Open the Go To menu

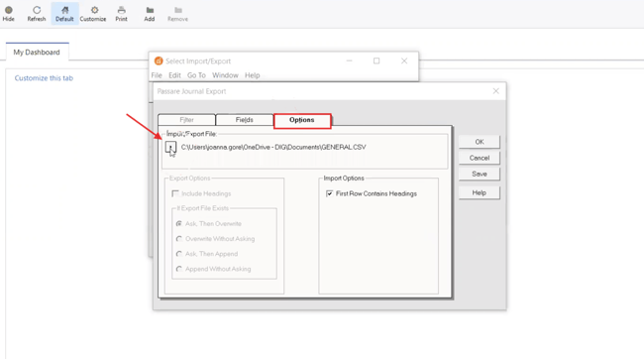tap(196, 75)
